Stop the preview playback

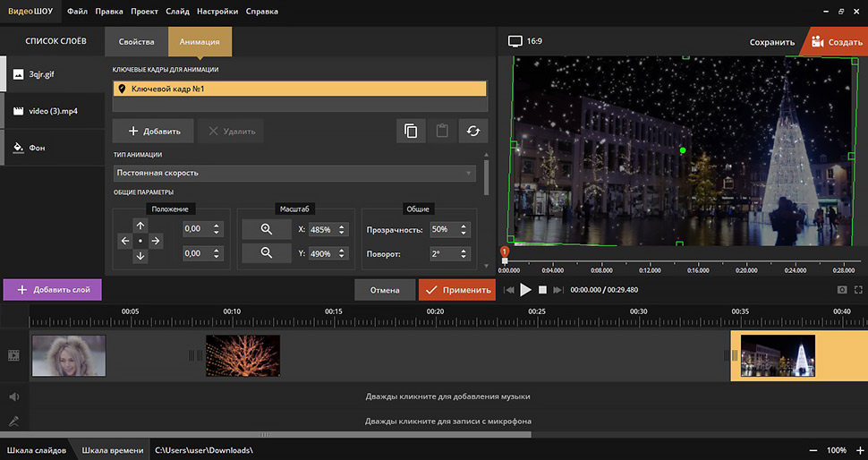542,289
